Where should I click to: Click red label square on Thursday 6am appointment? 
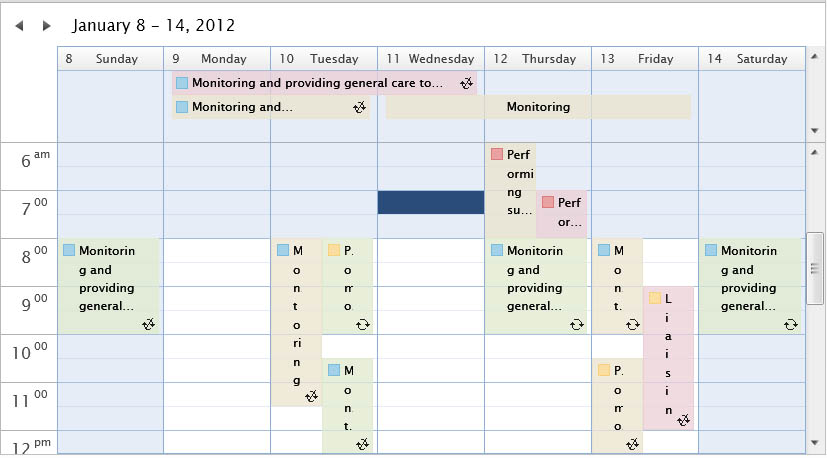tap(497, 154)
